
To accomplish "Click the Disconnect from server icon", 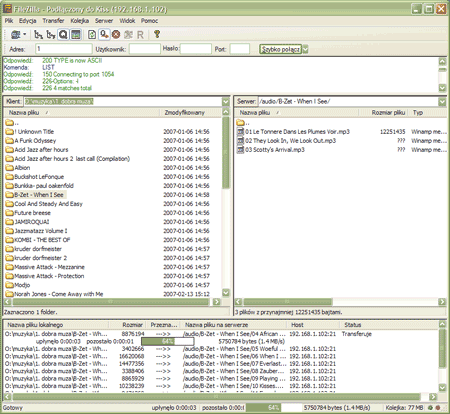I will (x=128, y=34).
